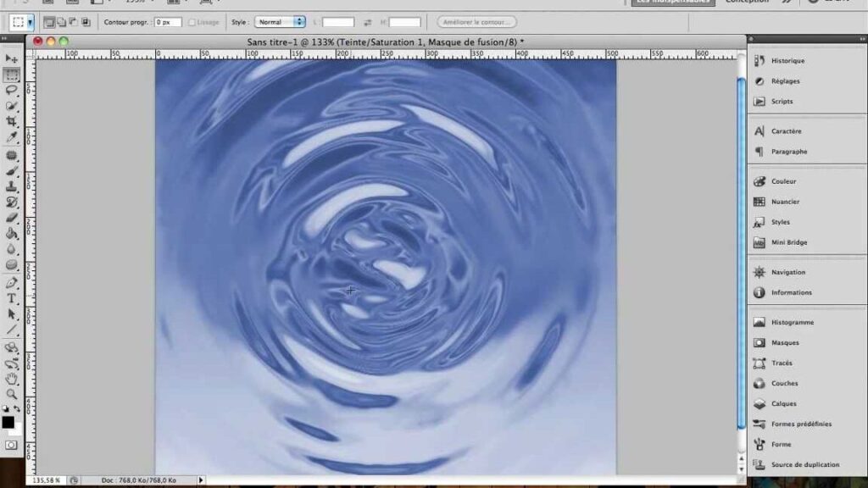Select the Clone Stamp tool
This screenshot has width=868, height=488.
(11, 186)
